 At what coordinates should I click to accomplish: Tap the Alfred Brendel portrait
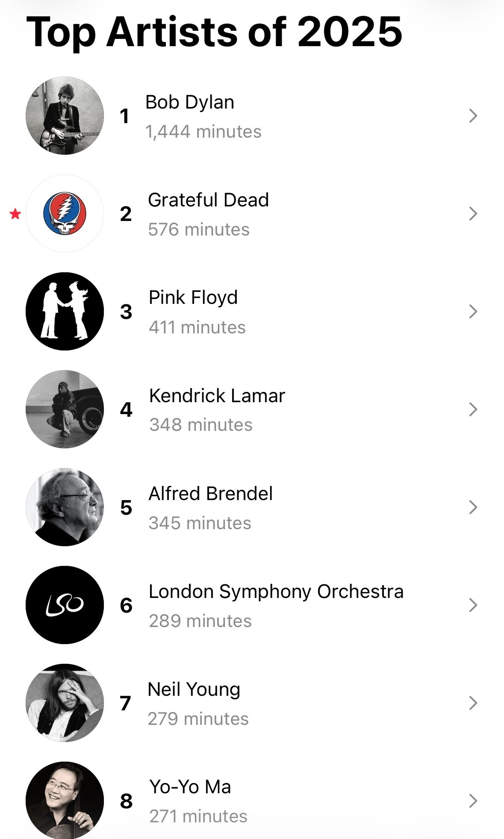point(65,507)
